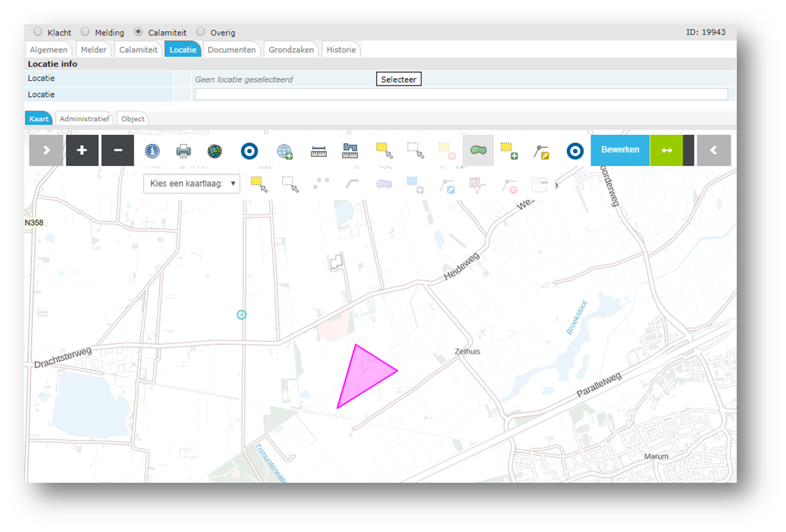Image resolution: width=786 pixels, height=532 pixels.
Task: Click the zoom out minus button
Action: 117,150
